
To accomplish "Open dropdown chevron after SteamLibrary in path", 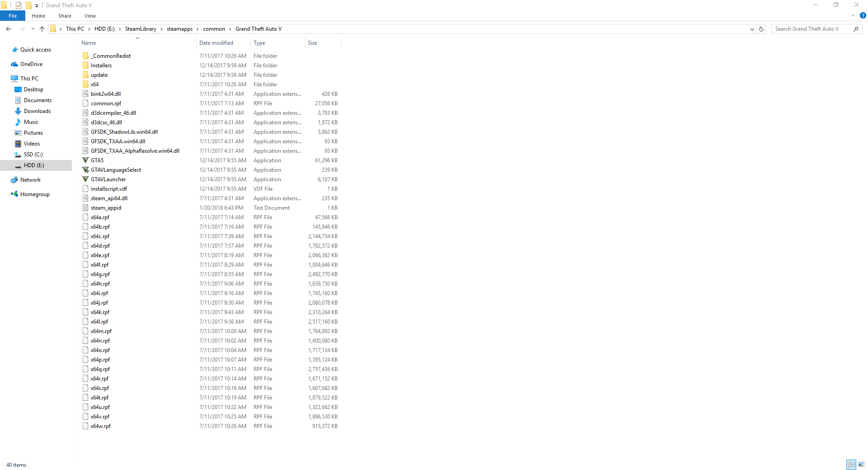I will coord(161,29).
